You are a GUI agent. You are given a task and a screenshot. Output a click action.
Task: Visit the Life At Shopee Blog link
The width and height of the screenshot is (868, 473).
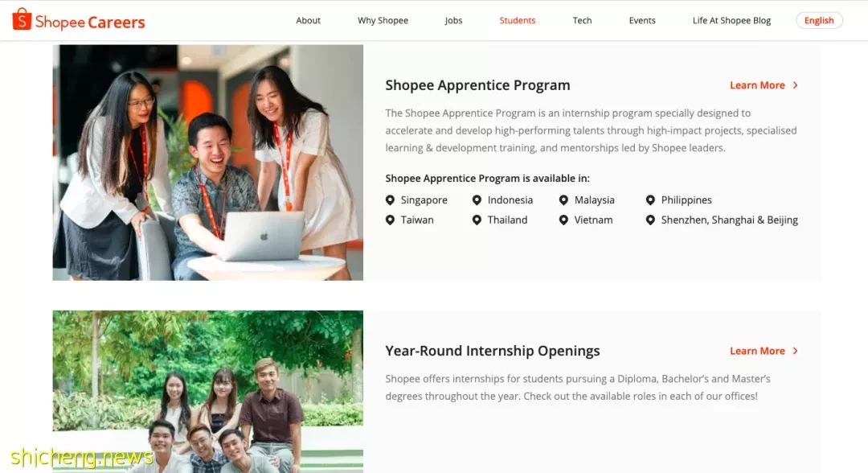pyautogui.click(x=732, y=20)
